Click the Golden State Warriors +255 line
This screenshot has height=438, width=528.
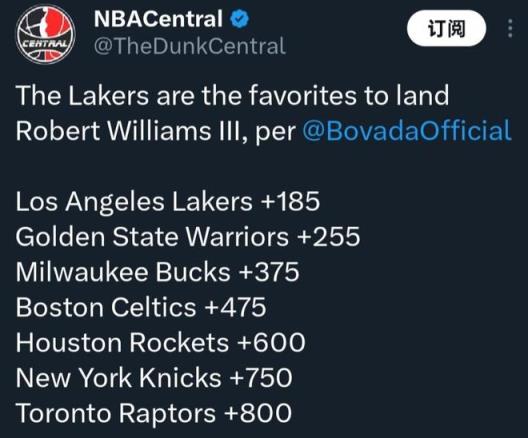188,236
